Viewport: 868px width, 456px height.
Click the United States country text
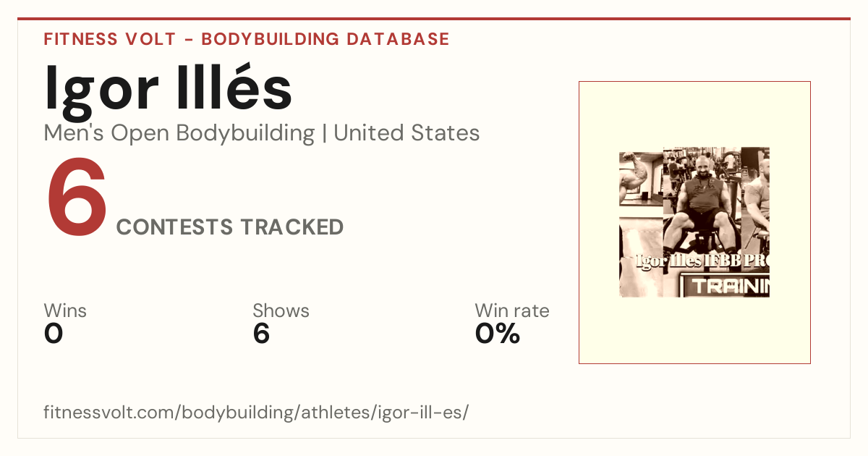407,133
